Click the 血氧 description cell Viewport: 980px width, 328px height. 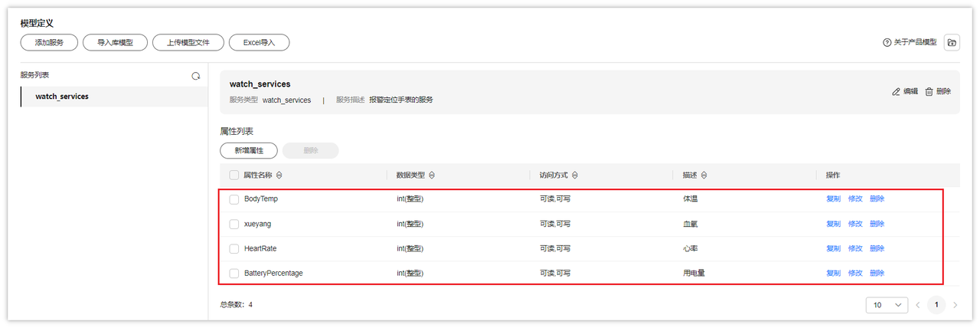click(691, 224)
